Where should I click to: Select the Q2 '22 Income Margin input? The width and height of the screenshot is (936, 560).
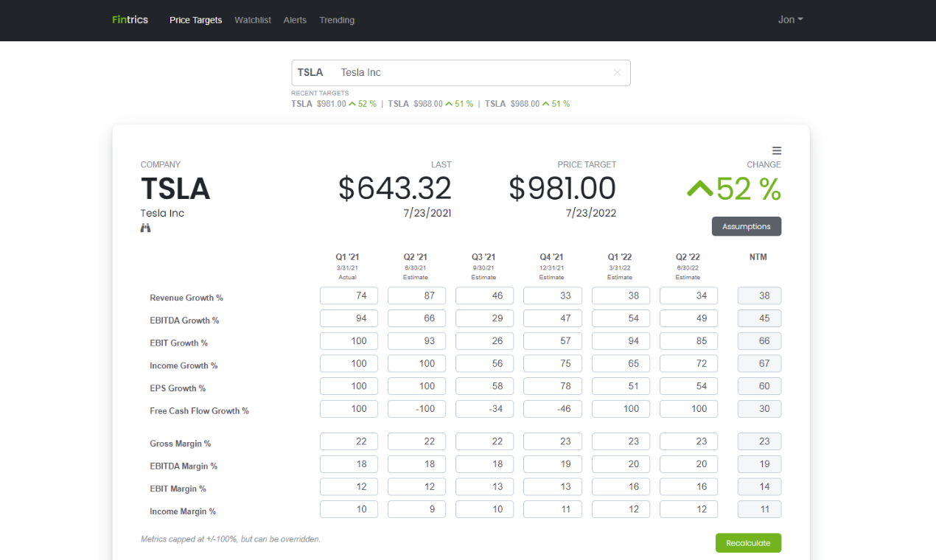(x=688, y=508)
